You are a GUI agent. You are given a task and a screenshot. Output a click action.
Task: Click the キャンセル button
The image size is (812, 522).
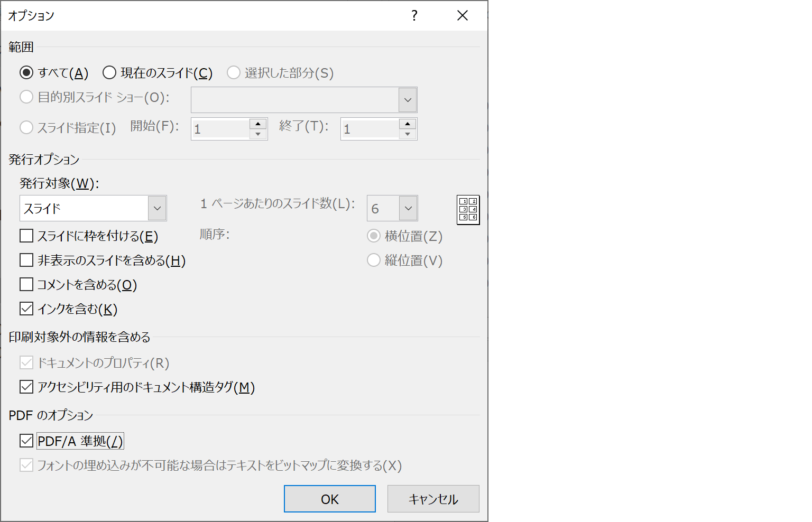pos(433,499)
